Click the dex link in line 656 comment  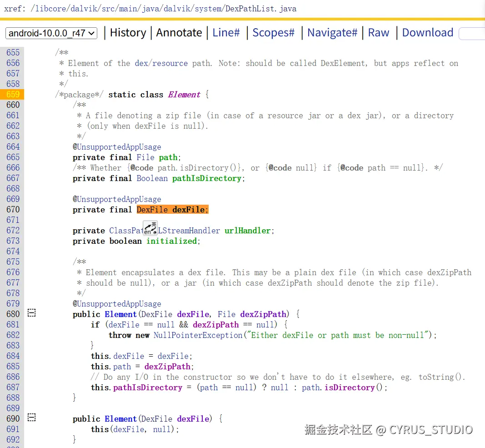[x=141, y=63]
